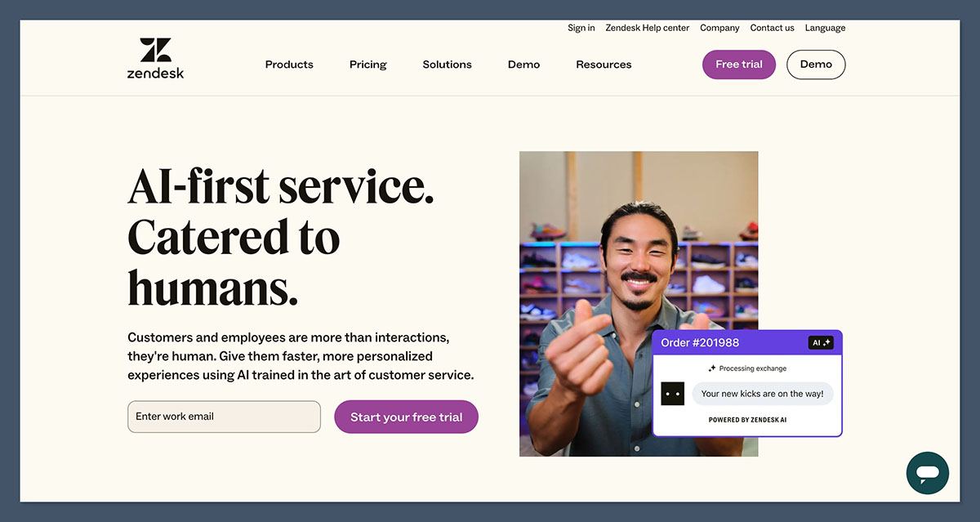
Task: Click the 'AI-first service.' headline
Action: tap(281, 185)
